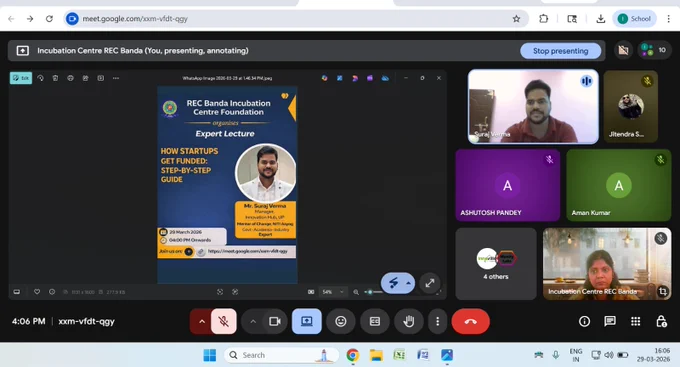This screenshot has width=680, height=367.
Task: Click crop icon on Incubation Centre tile
Action: point(662,291)
